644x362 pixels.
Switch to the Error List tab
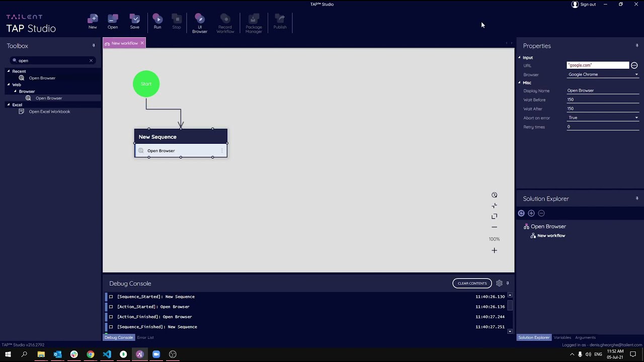click(x=145, y=337)
